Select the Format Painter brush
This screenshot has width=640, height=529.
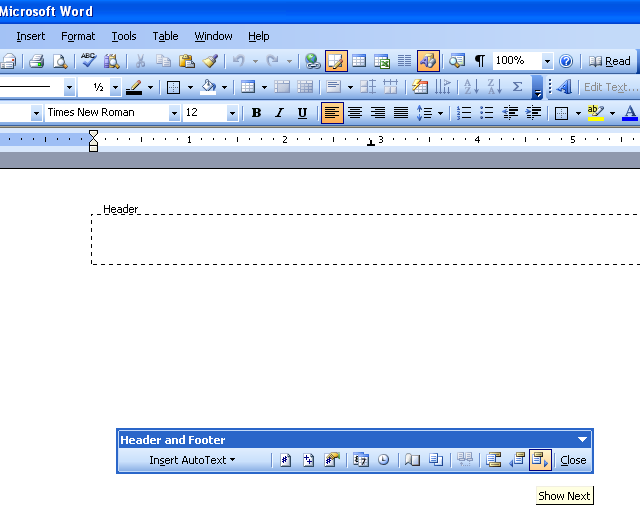210,61
